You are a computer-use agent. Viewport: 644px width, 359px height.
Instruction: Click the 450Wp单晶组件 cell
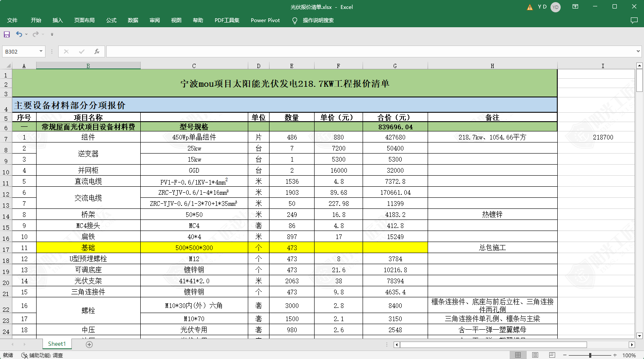point(194,137)
